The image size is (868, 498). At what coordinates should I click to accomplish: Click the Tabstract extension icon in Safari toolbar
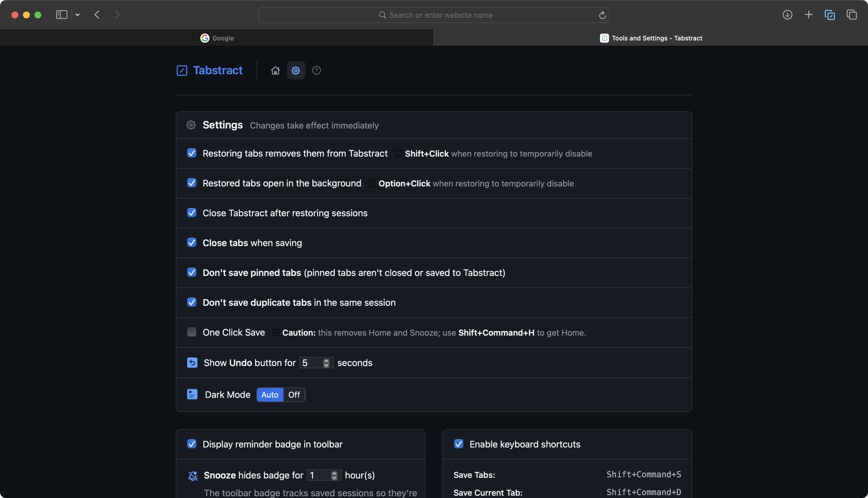click(x=829, y=15)
